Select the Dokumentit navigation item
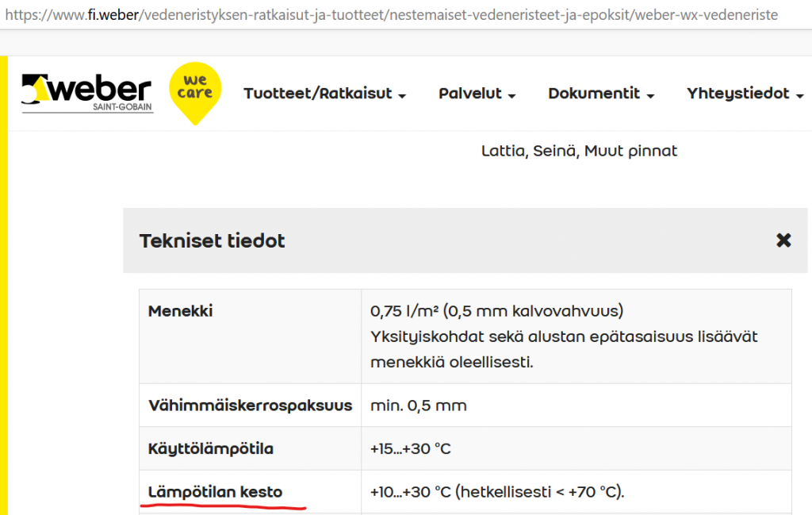This screenshot has width=812, height=515. [x=594, y=94]
